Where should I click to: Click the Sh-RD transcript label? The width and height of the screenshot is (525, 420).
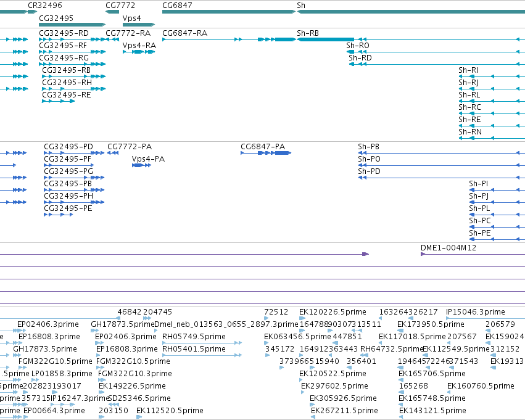tap(360, 58)
